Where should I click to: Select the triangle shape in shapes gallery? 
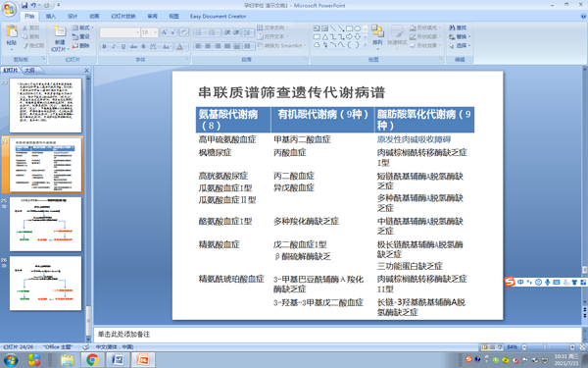click(324, 37)
